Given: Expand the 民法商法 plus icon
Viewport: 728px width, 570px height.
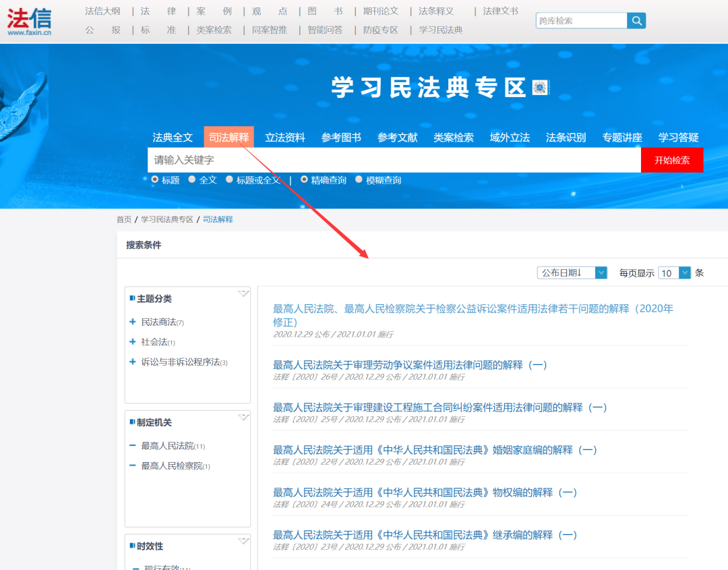Looking at the screenshot, I should [x=133, y=322].
